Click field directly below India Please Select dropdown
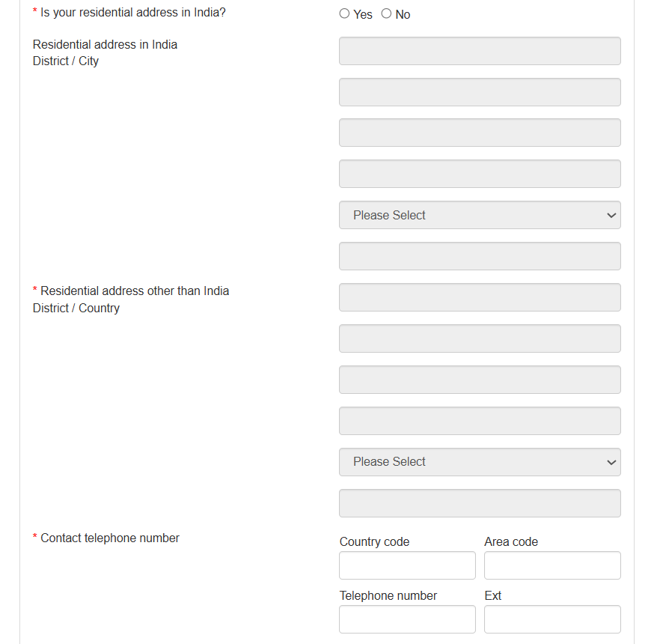The height and width of the screenshot is (644, 657). click(x=480, y=256)
